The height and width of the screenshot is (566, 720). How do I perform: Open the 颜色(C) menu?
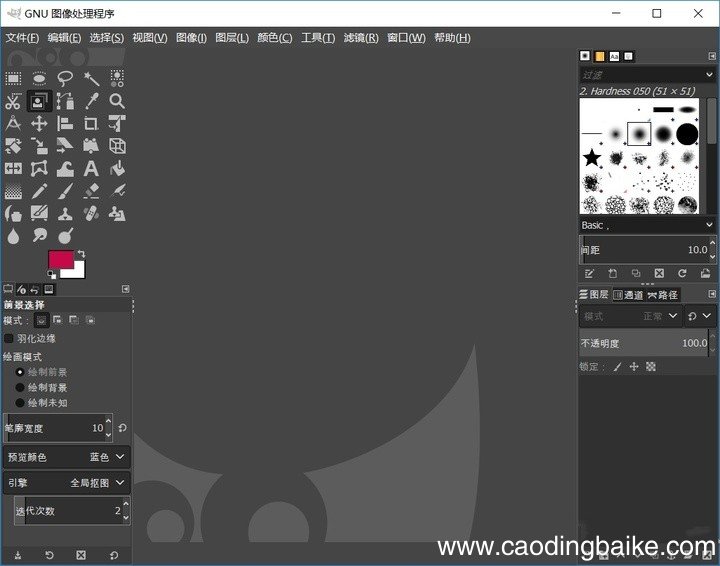275,38
